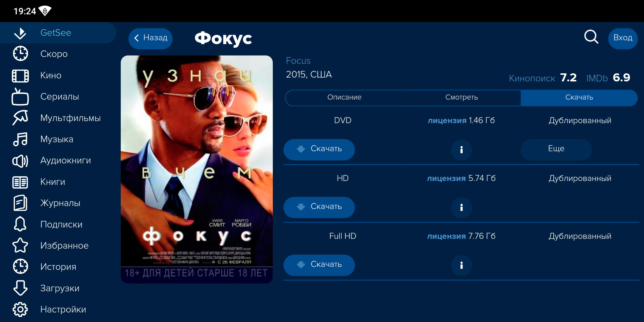Select the Скачать tab
Image resolution: width=644 pixels, height=322 pixels.
579,97
